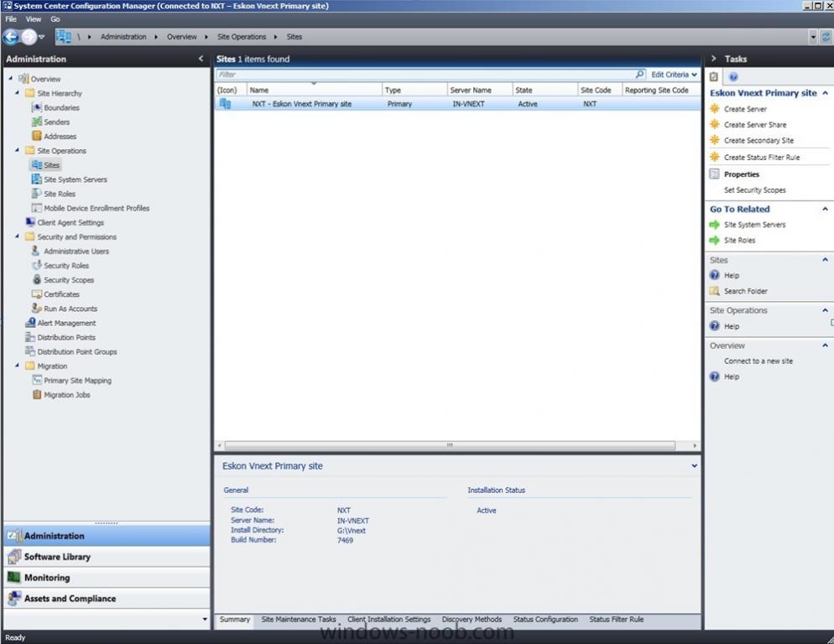This screenshot has width=834, height=644.
Task: Sort the list by Name column header
Action: pos(315,90)
